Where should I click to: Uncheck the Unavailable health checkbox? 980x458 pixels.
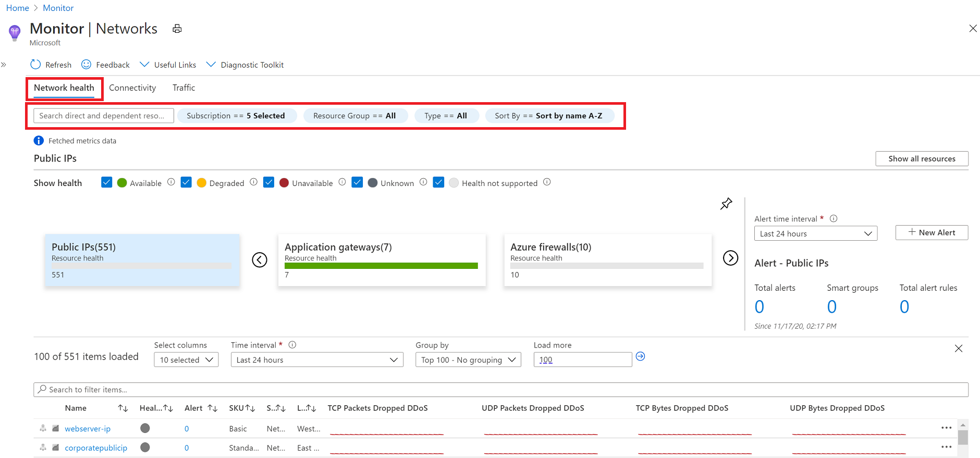pyautogui.click(x=269, y=182)
